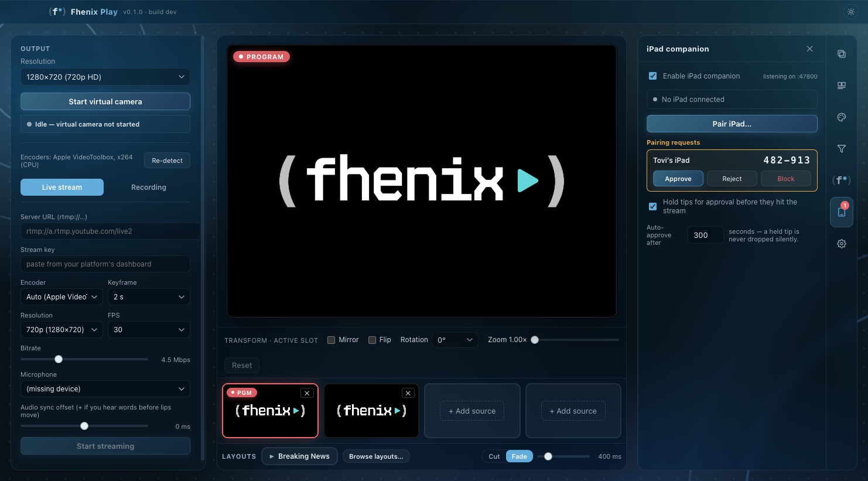
Task: Open the stream Resolution 720p dropdown
Action: (61, 330)
